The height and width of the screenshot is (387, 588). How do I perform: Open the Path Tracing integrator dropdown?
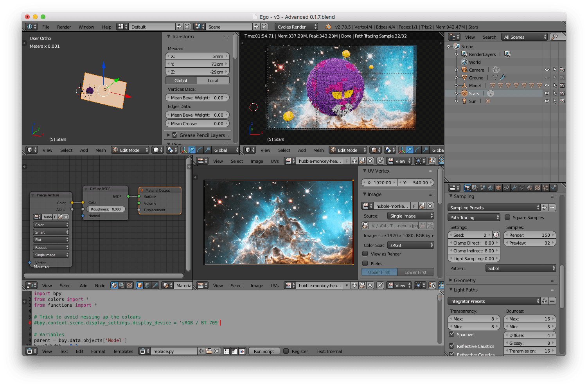pyautogui.click(x=474, y=218)
